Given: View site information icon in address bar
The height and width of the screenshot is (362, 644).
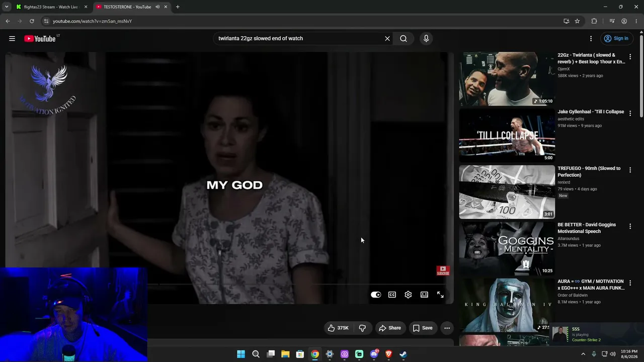Looking at the screenshot, I should click(x=46, y=21).
